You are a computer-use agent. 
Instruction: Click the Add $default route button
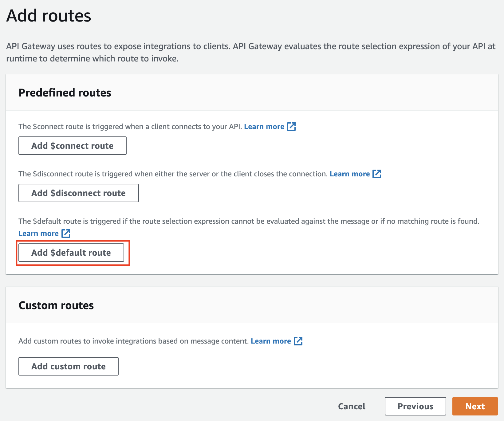[71, 253]
